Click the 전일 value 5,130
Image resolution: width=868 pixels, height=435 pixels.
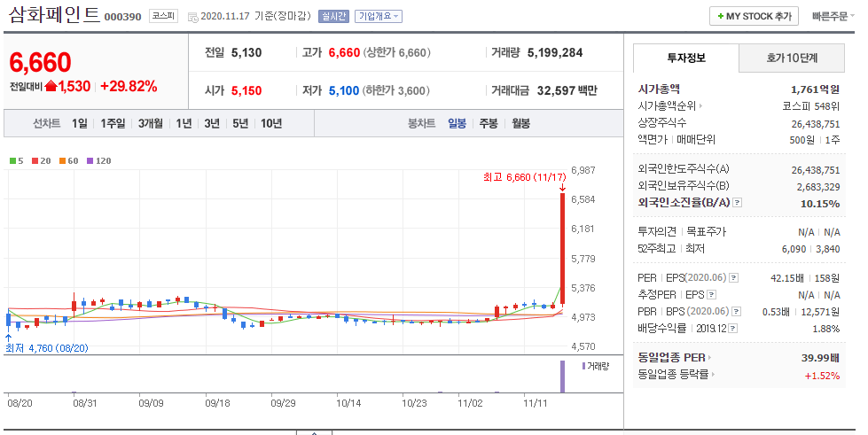pyautogui.click(x=246, y=52)
